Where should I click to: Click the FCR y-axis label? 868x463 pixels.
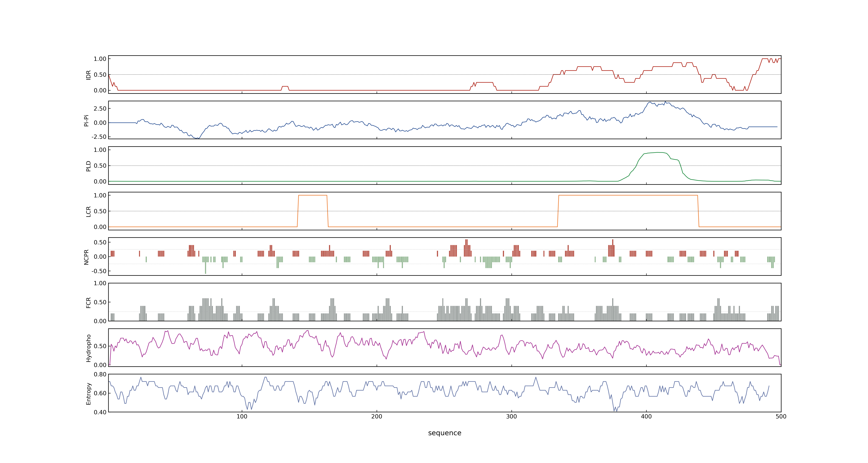pyautogui.click(x=88, y=302)
